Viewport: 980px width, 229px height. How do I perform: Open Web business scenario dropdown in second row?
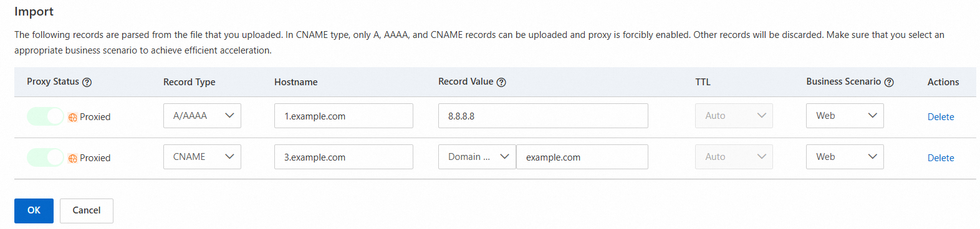(845, 157)
